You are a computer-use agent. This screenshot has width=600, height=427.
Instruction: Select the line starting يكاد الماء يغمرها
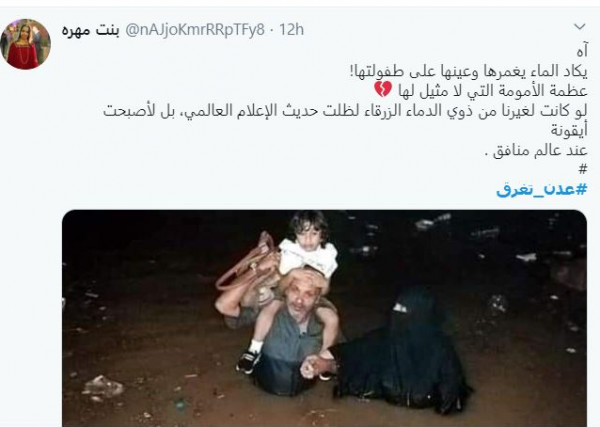[469, 71]
